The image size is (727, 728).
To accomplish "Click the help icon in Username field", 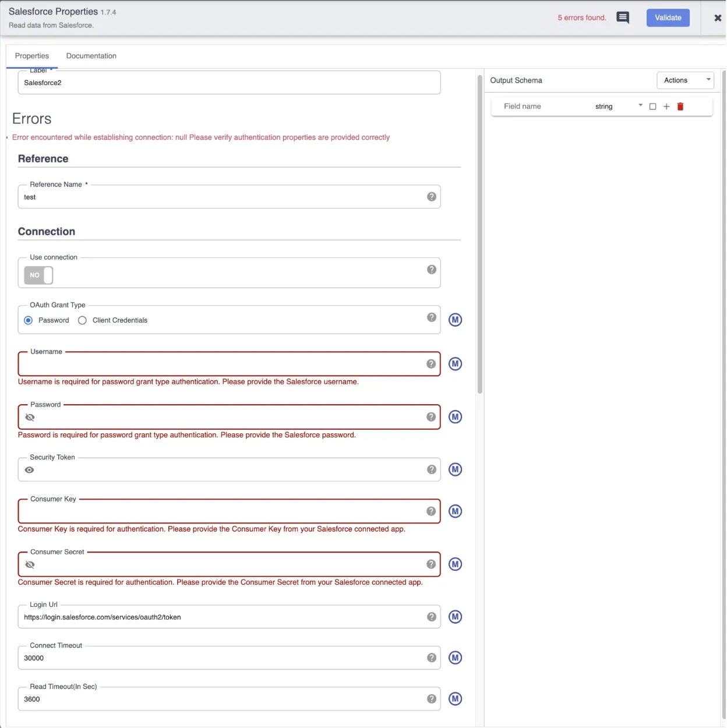I will pos(431,364).
